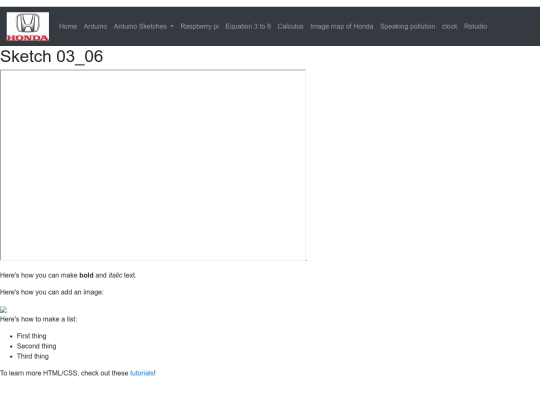The width and height of the screenshot is (540, 405).
Task: Visit Image map of Honda
Action: tap(342, 27)
